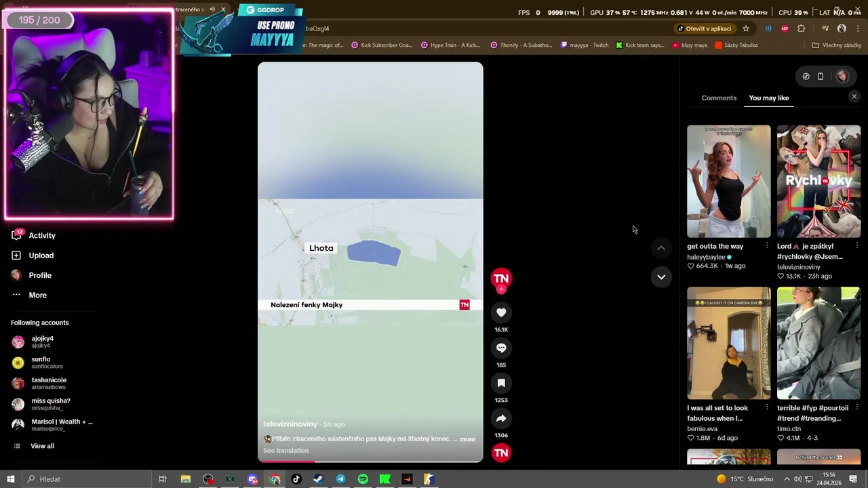Screen dimensions: 868x488
Task: Open Profile in the sidebar
Action: tap(31, 275)
